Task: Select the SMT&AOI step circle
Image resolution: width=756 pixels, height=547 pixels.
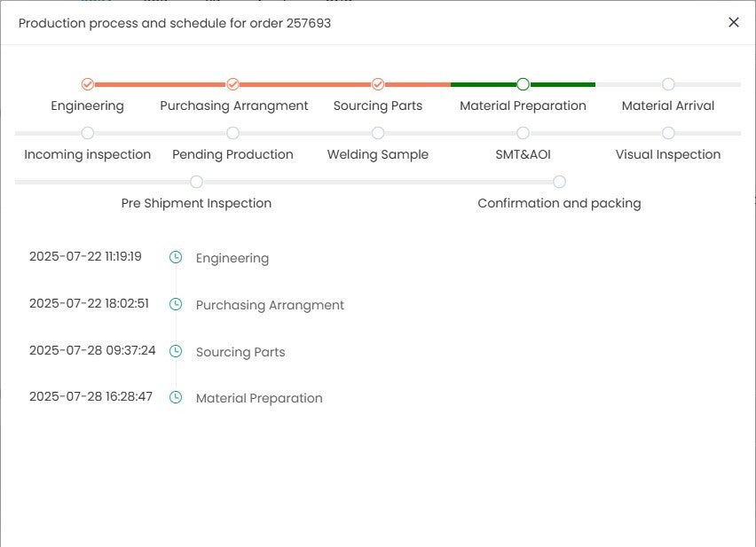Action: pos(524,133)
